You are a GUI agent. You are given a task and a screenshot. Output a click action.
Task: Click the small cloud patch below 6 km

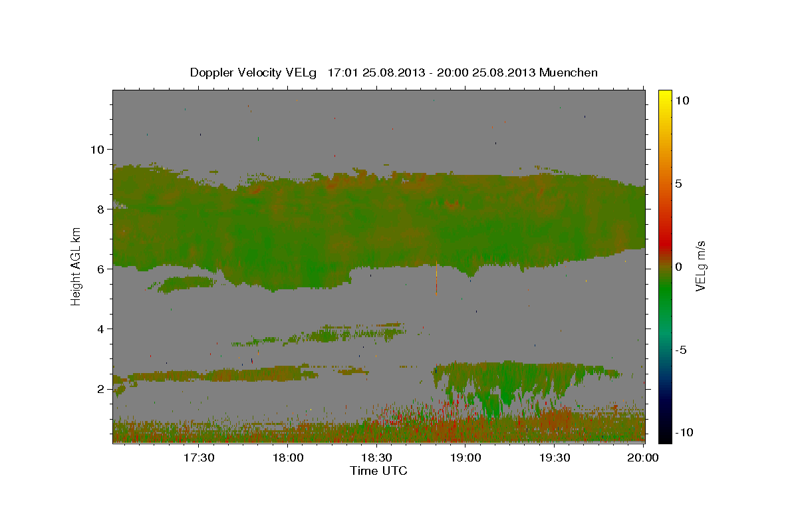click(186, 284)
